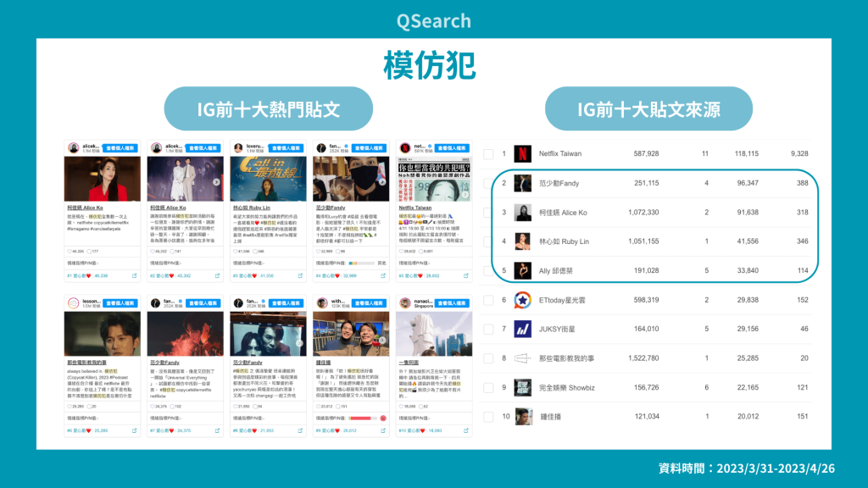Screen dimensions: 868x488
Task: Open external link icon on #6 post card
Action: tap(134, 430)
